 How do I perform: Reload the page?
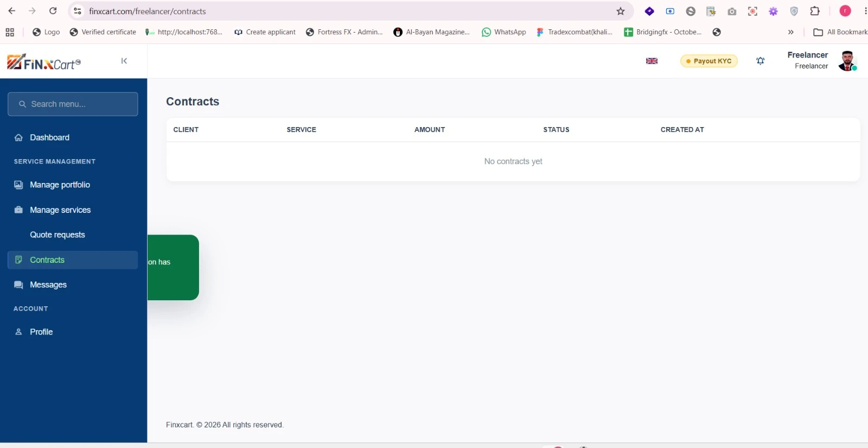coord(53,11)
